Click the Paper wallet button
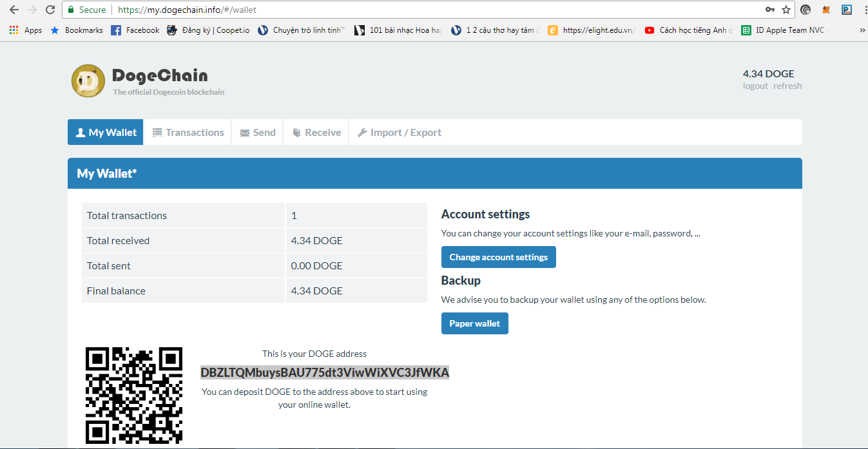 [475, 323]
